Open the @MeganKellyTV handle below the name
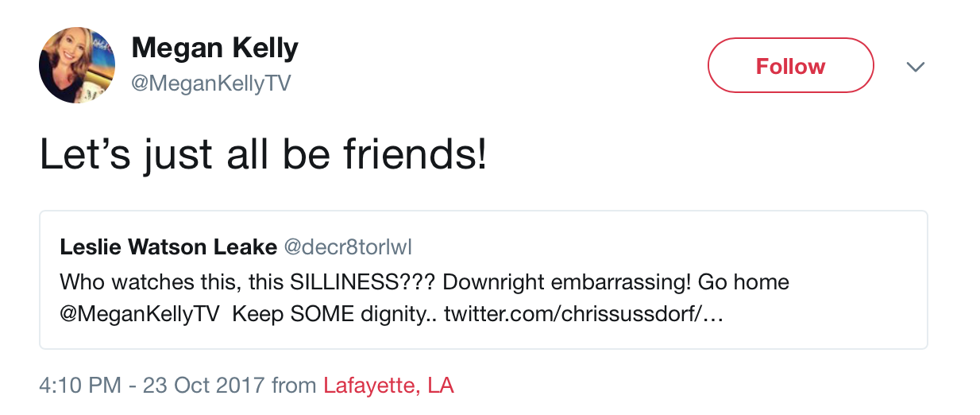The width and height of the screenshot is (980, 415). [210, 83]
